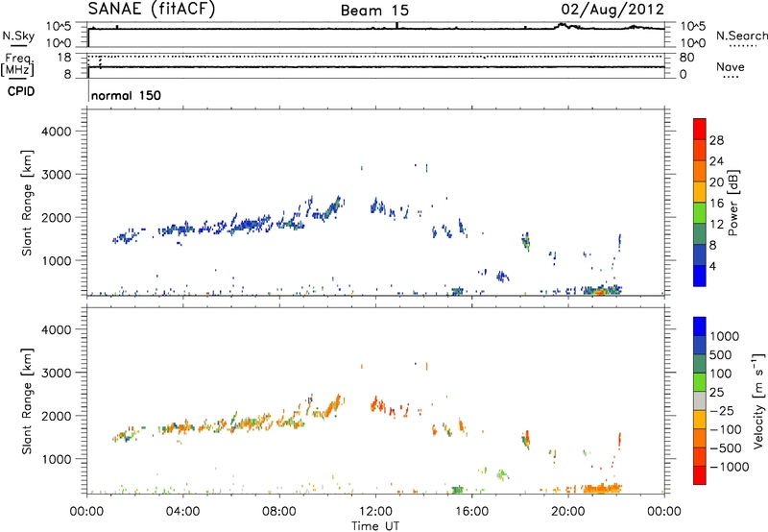This screenshot has height=532, width=768.
Task: Pick the gray ±25 segment of Velocity color bar
Action: click(700, 400)
